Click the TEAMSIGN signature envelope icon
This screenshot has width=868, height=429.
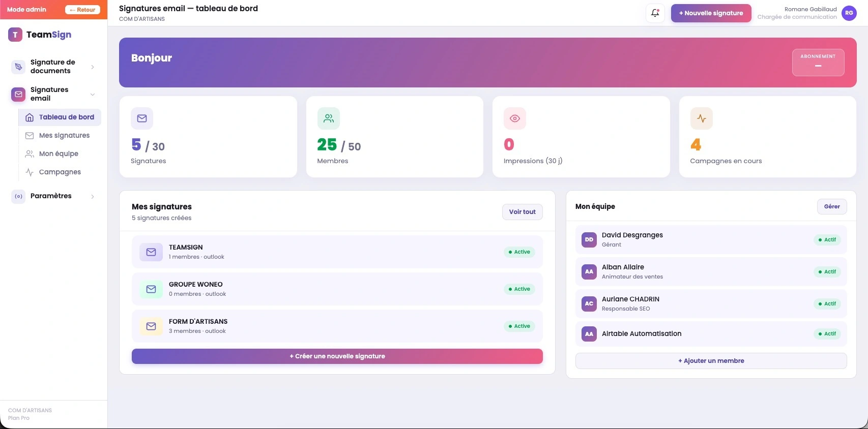[x=151, y=252]
